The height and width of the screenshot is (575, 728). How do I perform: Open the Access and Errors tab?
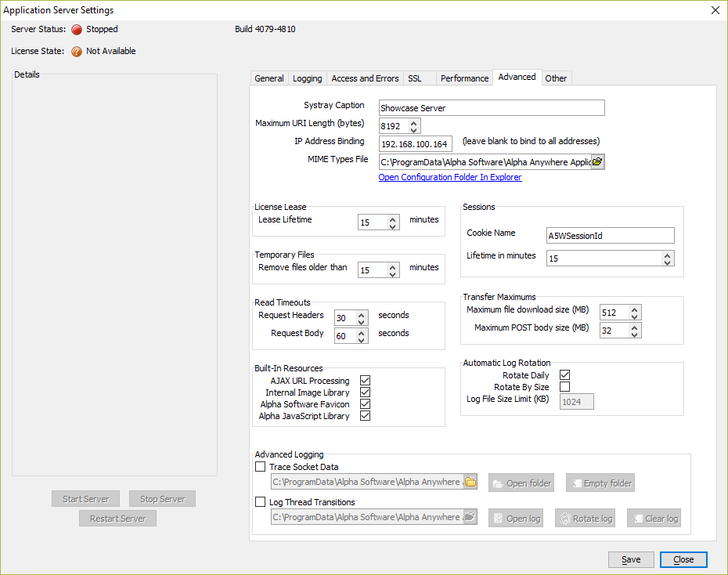tap(365, 78)
